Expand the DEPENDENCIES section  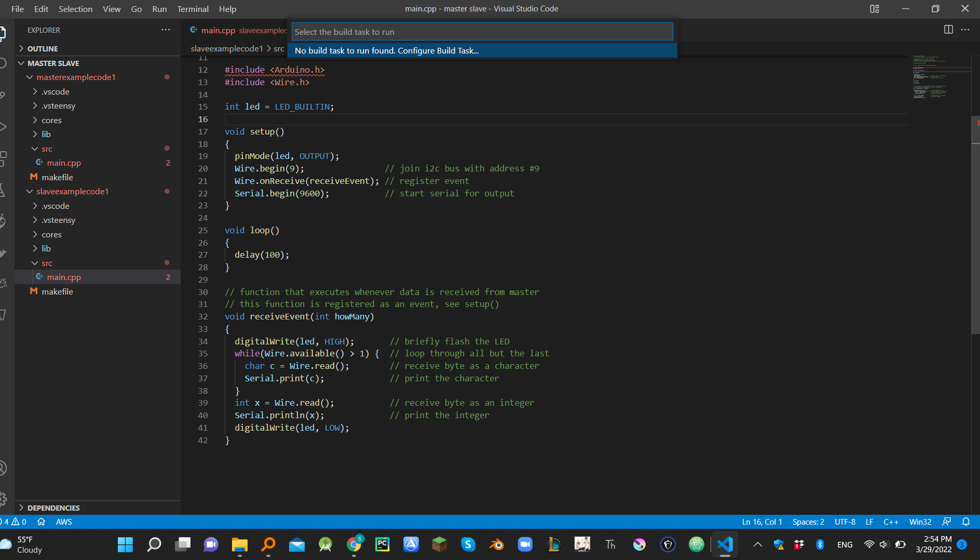click(x=53, y=508)
